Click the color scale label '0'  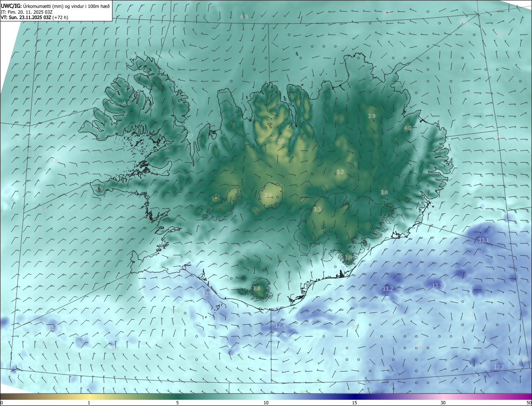click(2, 403)
